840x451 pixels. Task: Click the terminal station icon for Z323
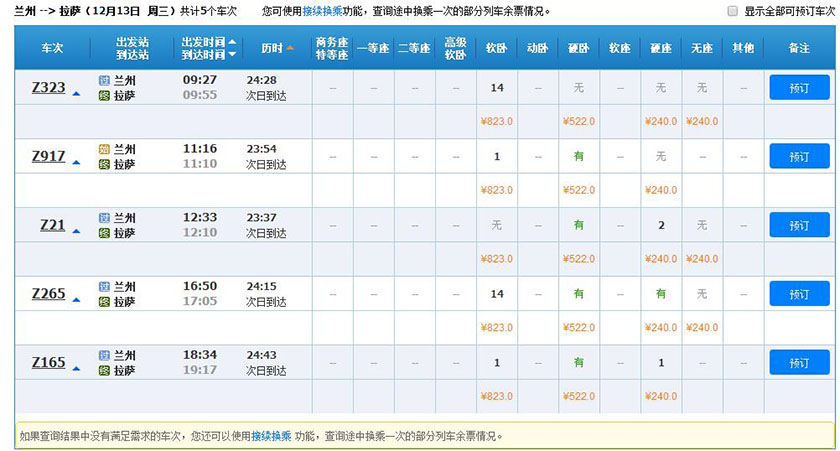(104, 95)
